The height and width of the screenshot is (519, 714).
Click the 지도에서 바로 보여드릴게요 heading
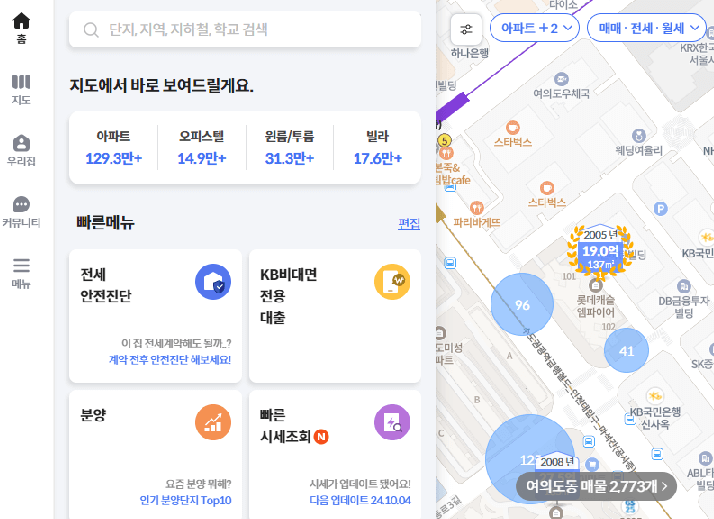(x=161, y=85)
